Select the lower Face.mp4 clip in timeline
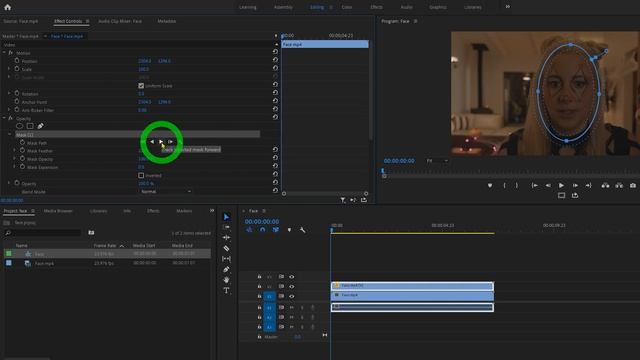Image resolution: width=640 pixels, height=360 pixels. click(412, 296)
